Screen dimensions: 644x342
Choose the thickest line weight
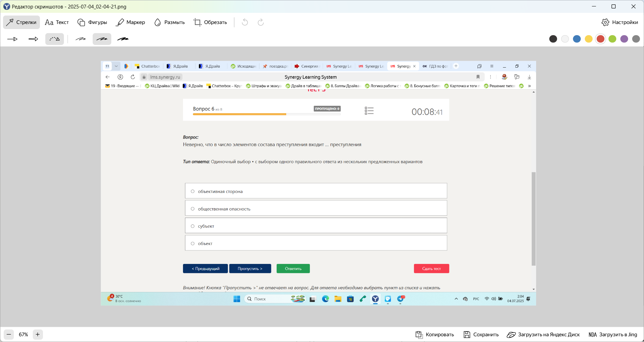(123, 39)
